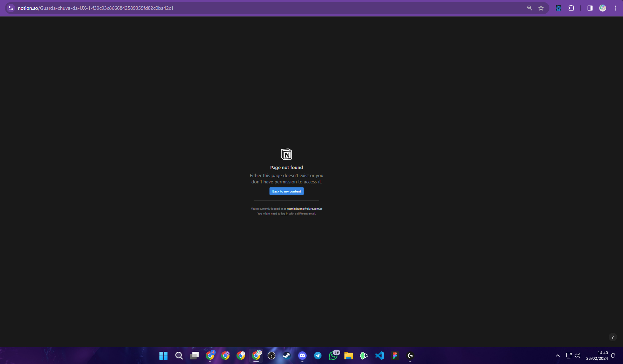Click the Notion logo icon
This screenshot has width=623, height=364.
tap(286, 154)
